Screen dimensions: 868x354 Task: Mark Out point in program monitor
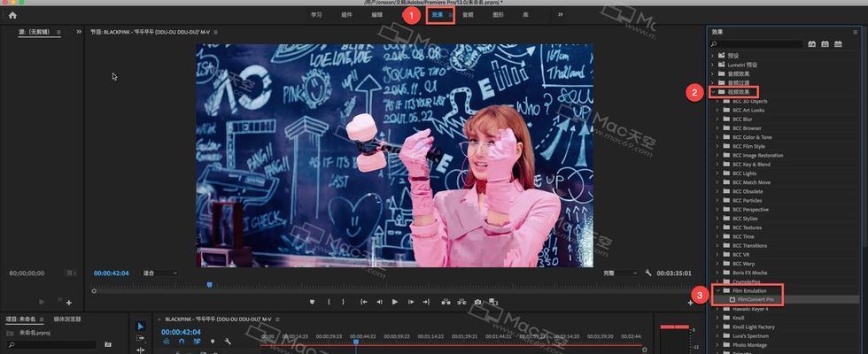tap(344, 302)
